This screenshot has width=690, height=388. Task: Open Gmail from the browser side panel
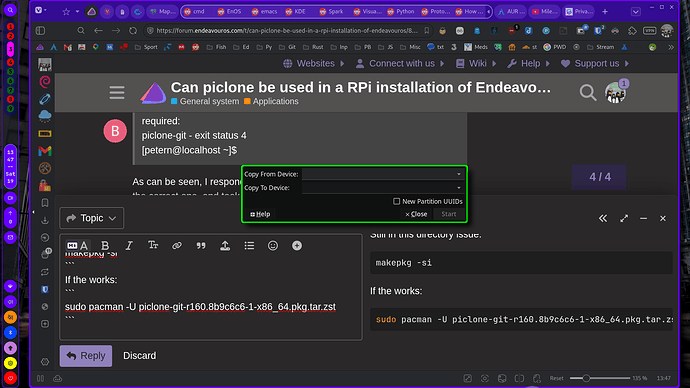pyautogui.click(x=45, y=151)
